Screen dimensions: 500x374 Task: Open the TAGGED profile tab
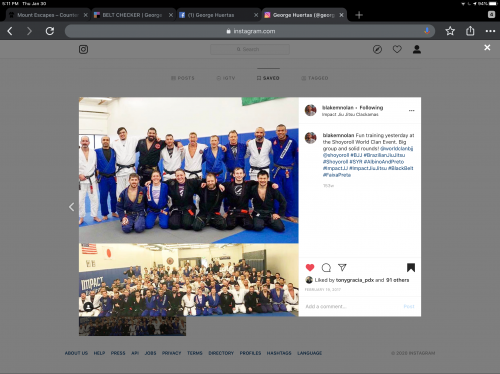pos(315,78)
